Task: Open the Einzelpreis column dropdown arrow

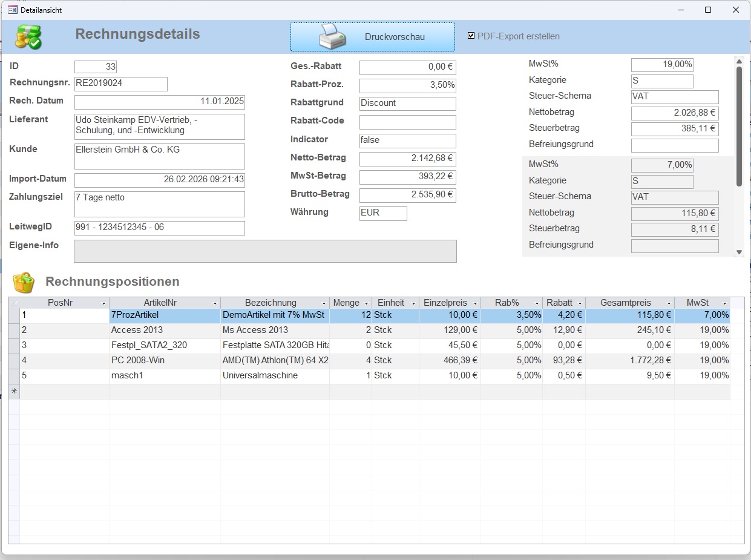Action: (x=475, y=303)
